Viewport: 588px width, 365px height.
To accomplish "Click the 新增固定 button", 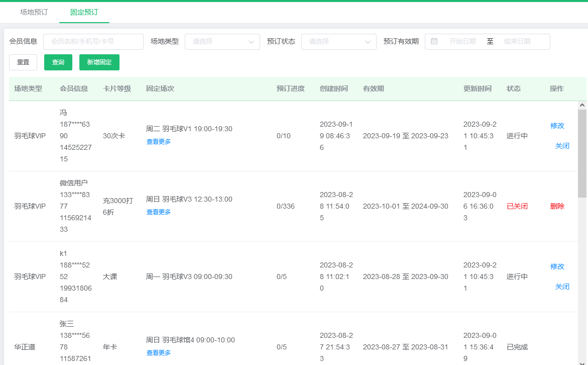I will pyautogui.click(x=99, y=62).
